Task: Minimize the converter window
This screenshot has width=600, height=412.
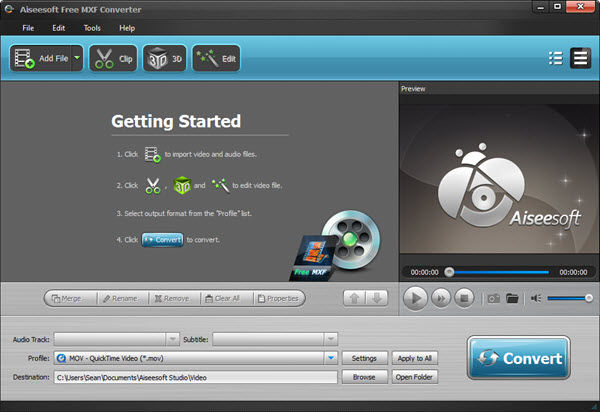Action: 540,7
